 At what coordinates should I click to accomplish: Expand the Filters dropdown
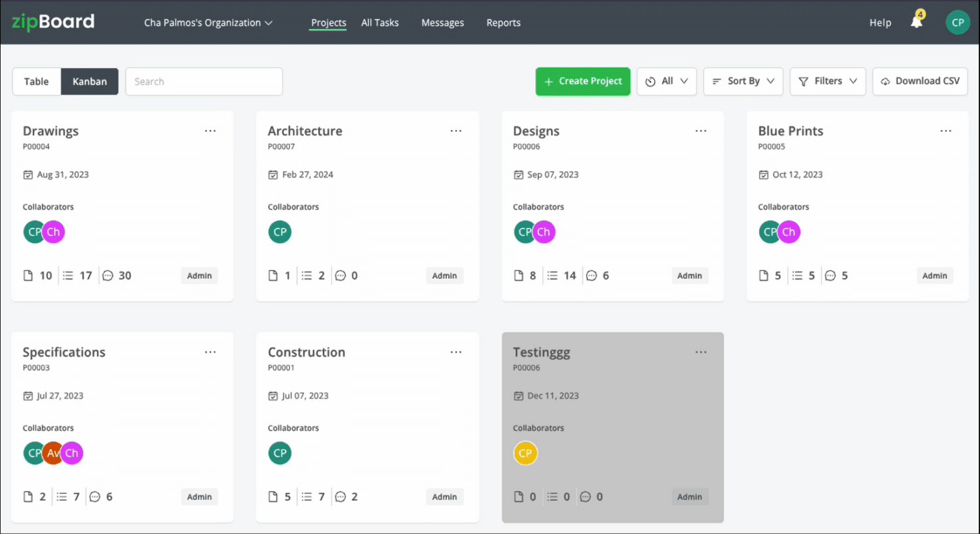point(828,81)
